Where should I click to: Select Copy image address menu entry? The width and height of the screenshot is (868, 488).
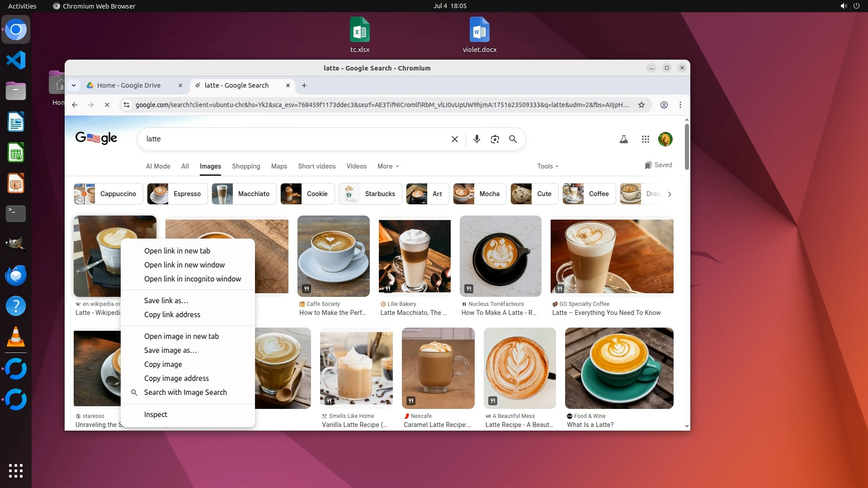click(x=176, y=378)
